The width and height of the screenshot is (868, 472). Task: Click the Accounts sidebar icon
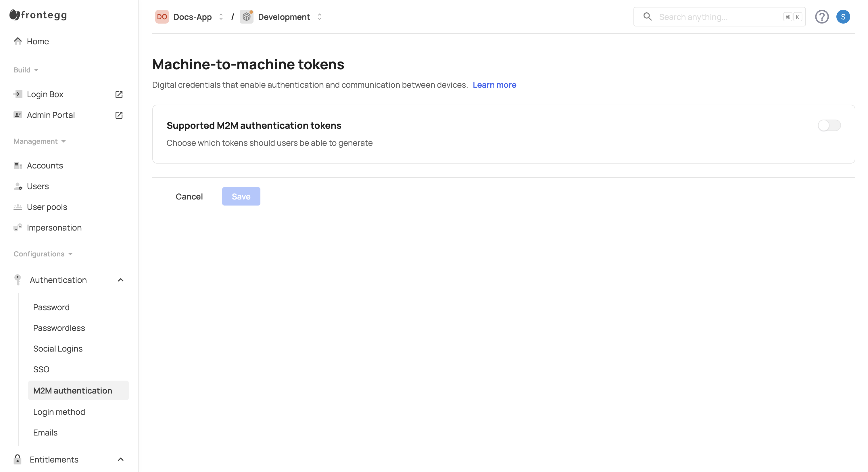(18, 165)
